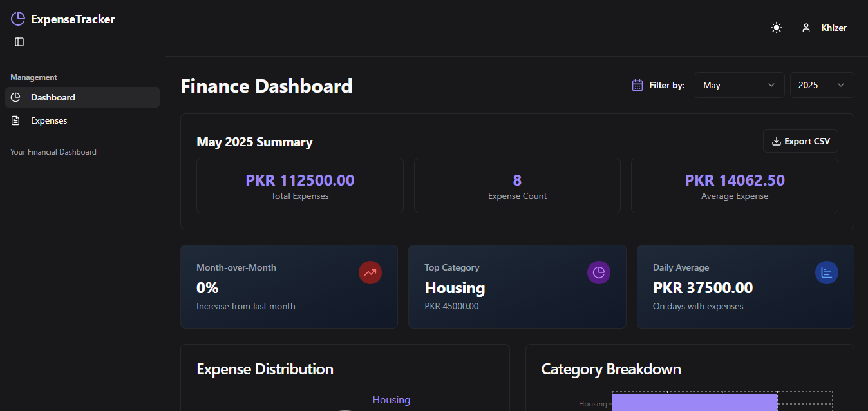Click the Dashboard pie icon in sidebar
The image size is (868, 411).
(x=16, y=97)
